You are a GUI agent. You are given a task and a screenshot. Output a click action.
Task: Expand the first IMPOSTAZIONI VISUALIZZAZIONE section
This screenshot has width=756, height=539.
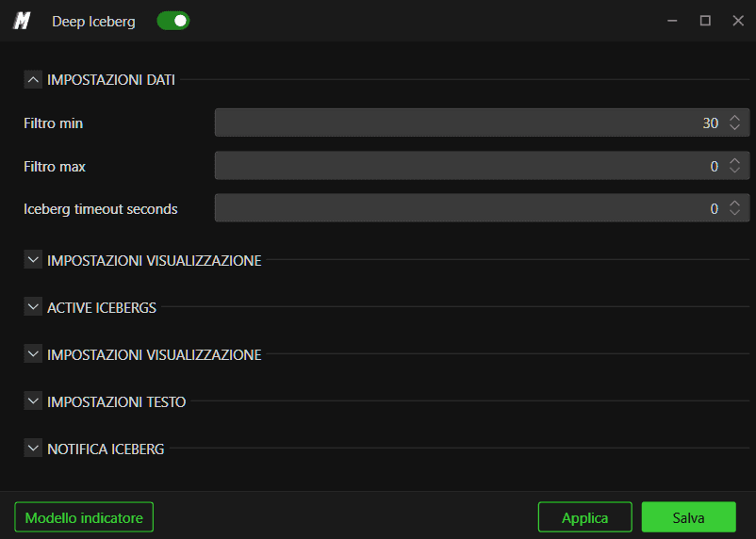(x=33, y=260)
